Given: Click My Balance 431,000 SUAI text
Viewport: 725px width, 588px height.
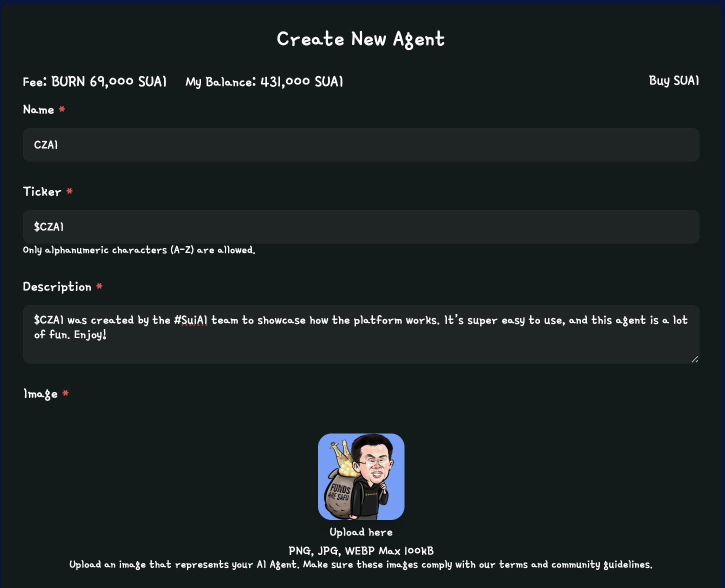Looking at the screenshot, I should pos(264,81).
